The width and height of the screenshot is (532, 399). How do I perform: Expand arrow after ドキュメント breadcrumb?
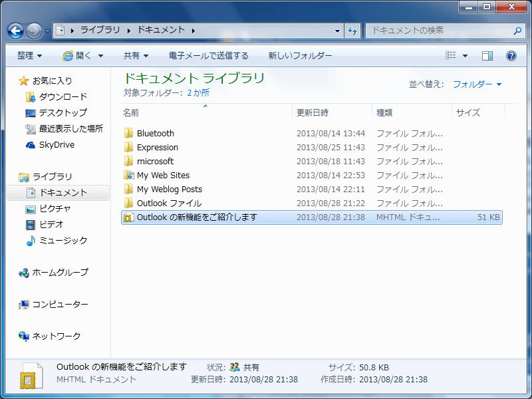pos(194,31)
